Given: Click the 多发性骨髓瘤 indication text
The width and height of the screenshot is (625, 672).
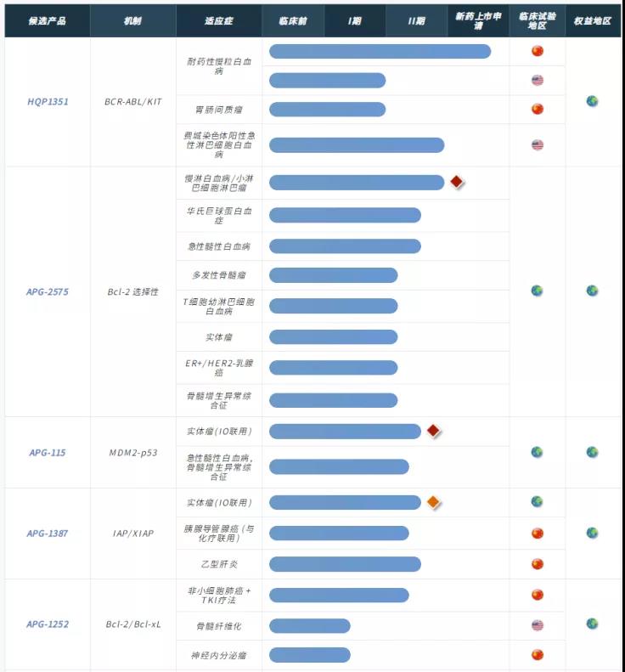Looking at the screenshot, I should point(219,275).
